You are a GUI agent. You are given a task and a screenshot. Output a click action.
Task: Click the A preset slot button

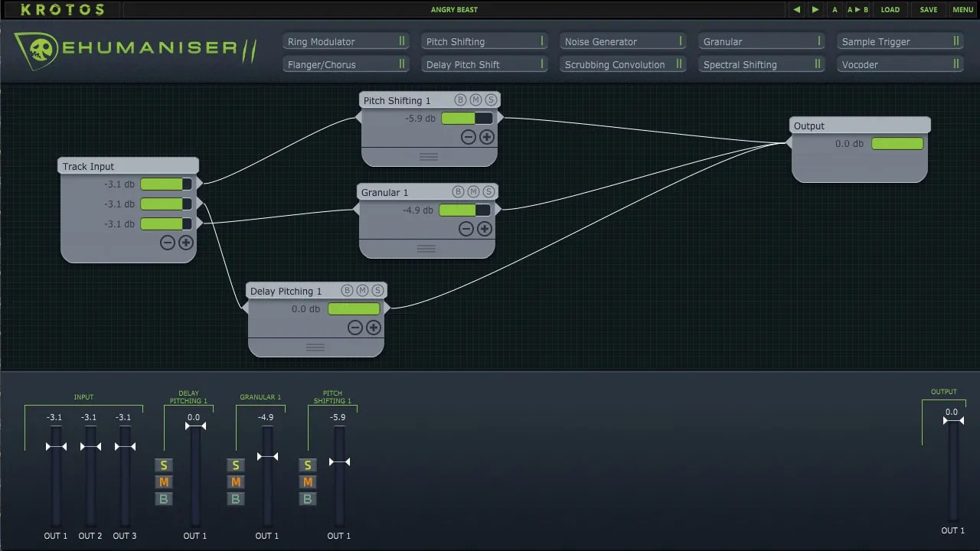point(834,10)
